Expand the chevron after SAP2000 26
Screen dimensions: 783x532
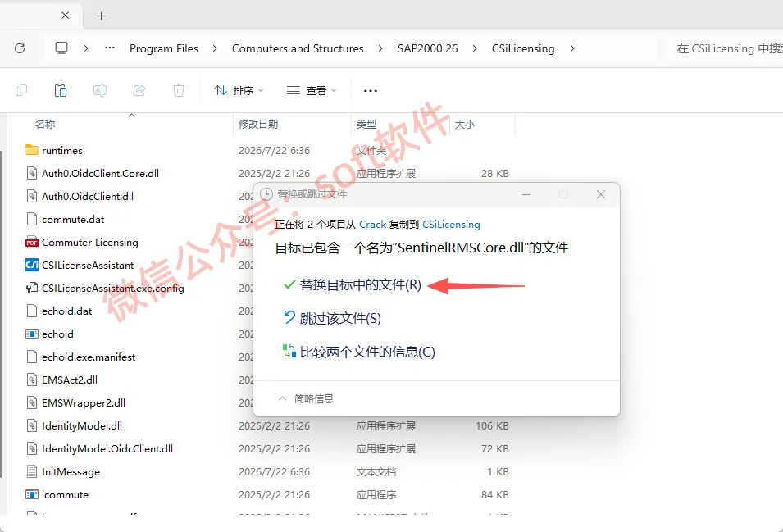click(475, 48)
